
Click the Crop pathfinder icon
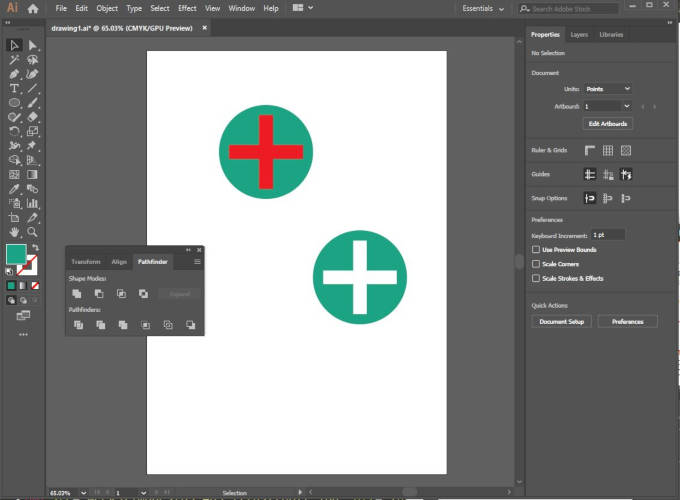pos(146,325)
